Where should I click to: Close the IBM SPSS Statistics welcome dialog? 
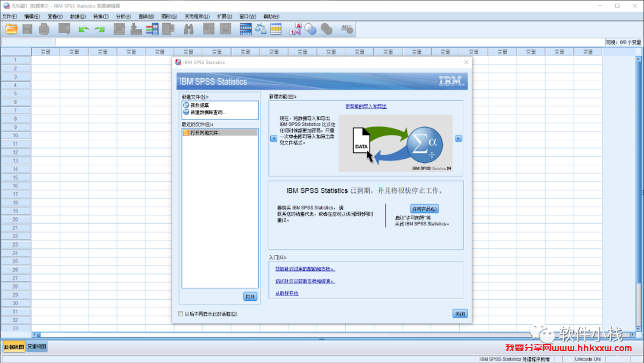click(x=466, y=62)
